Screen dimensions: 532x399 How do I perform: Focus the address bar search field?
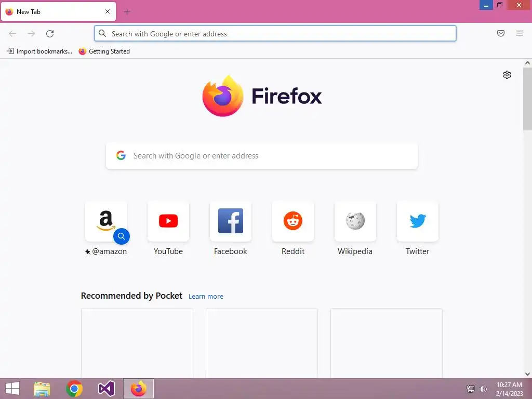click(x=275, y=34)
